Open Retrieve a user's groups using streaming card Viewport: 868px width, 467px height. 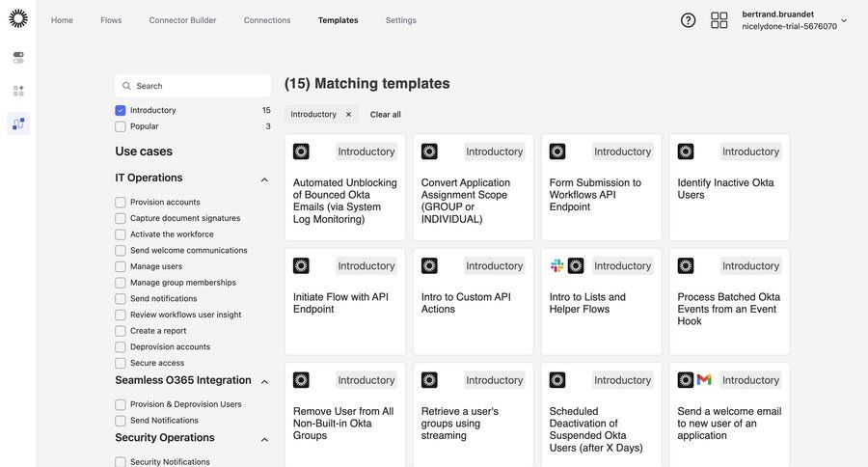click(x=474, y=415)
